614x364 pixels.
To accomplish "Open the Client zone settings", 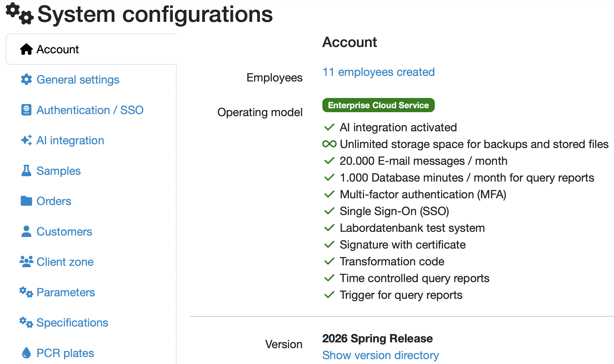I will 65,262.
